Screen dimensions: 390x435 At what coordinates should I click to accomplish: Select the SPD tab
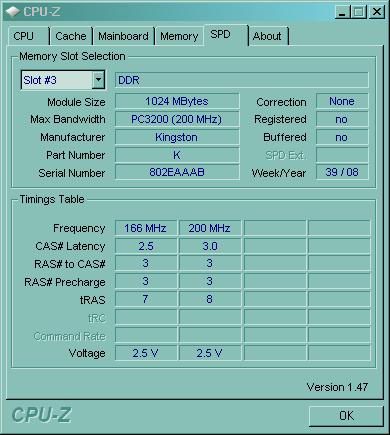[x=226, y=34]
